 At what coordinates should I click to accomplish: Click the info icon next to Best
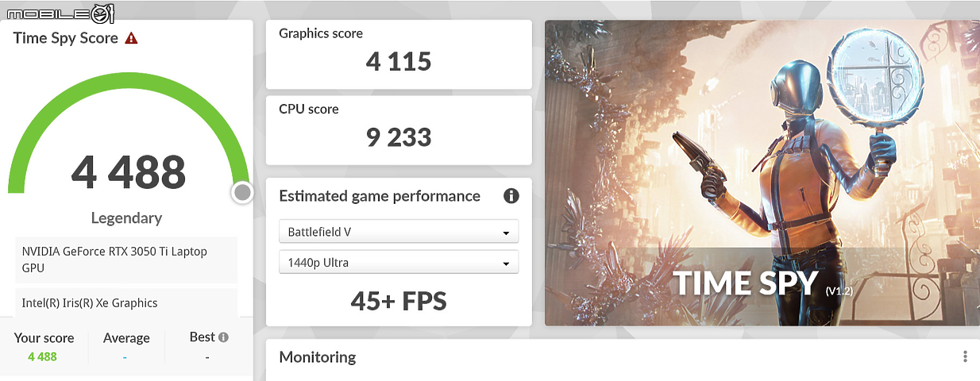pyautogui.click(x=223, y=337)
